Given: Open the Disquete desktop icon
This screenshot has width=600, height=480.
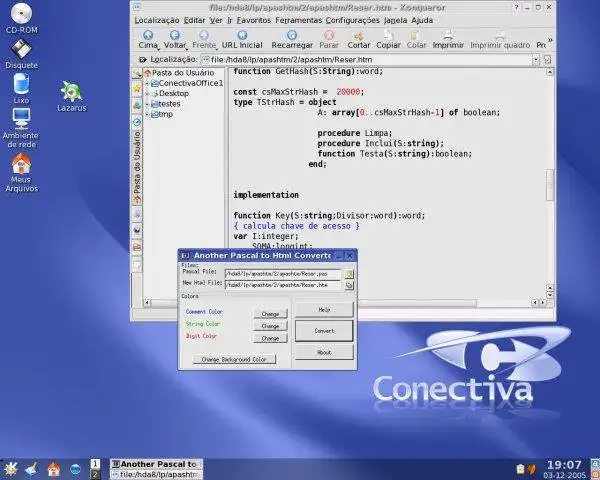Looking at the screenshot, I should pos(21,54).
